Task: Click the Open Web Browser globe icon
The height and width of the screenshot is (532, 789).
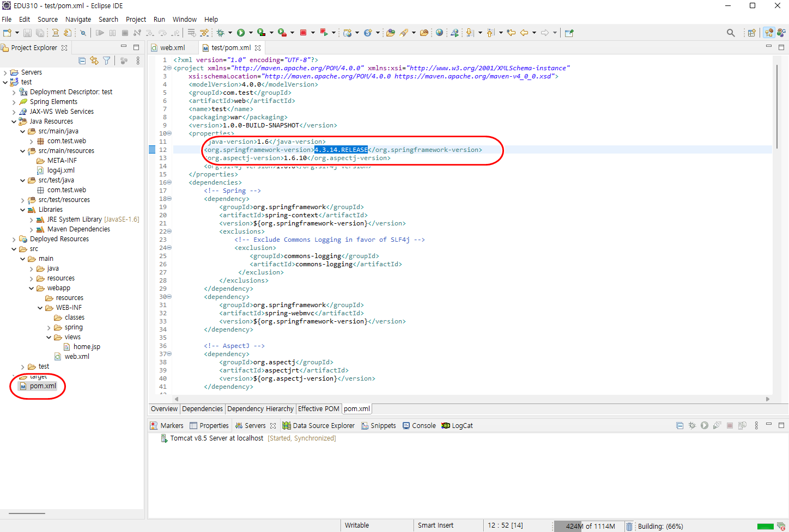Action: pyautogui.click(x=439, y=33)
